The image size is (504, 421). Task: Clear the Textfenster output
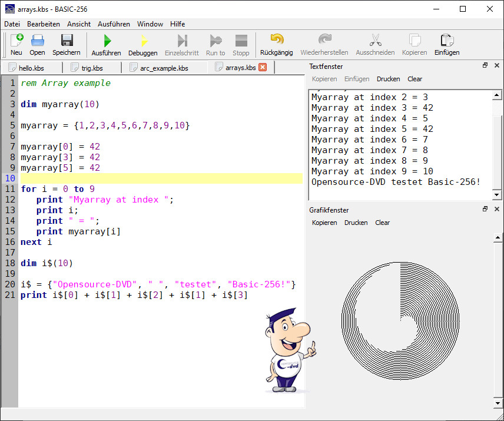tap(415, 79)
